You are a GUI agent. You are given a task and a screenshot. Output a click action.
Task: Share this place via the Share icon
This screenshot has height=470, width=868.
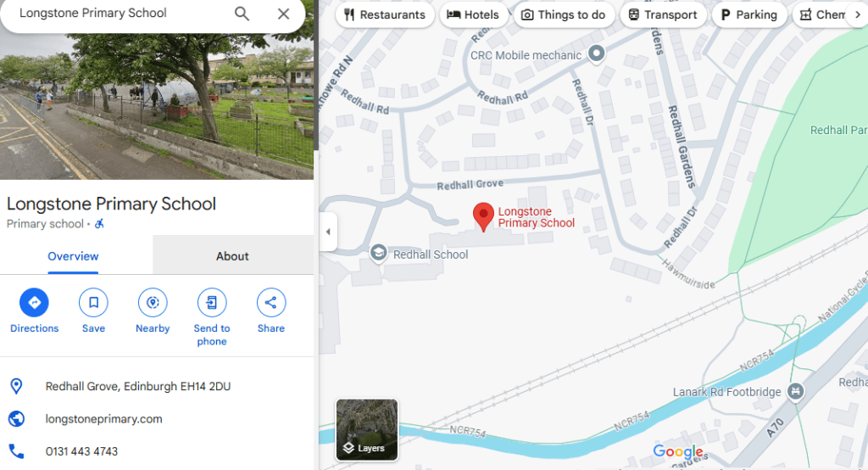pos(271,303)
